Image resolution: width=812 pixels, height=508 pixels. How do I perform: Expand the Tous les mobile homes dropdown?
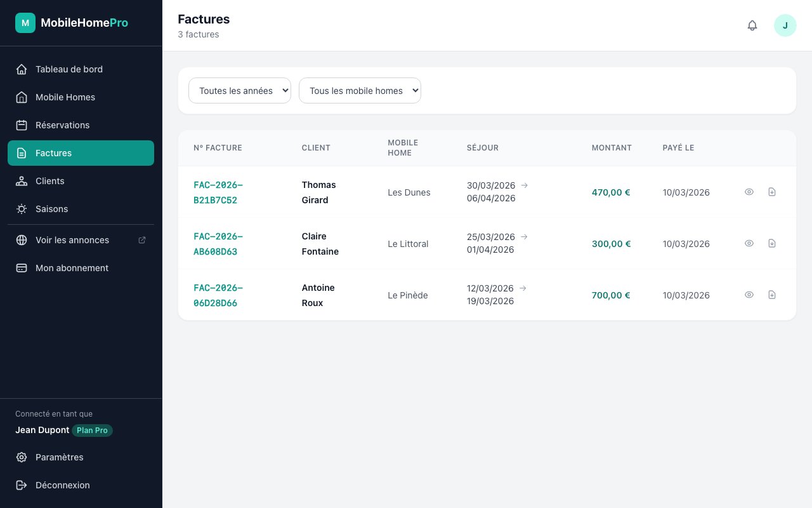(360, 91)
